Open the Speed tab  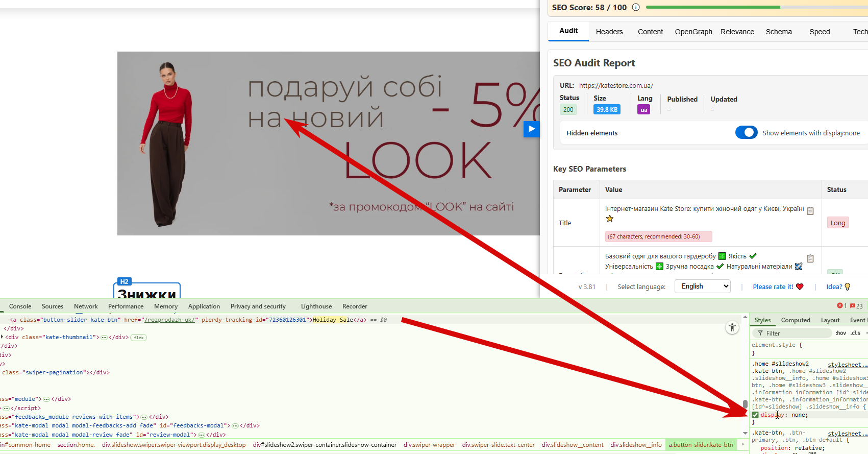coord(820,32)
